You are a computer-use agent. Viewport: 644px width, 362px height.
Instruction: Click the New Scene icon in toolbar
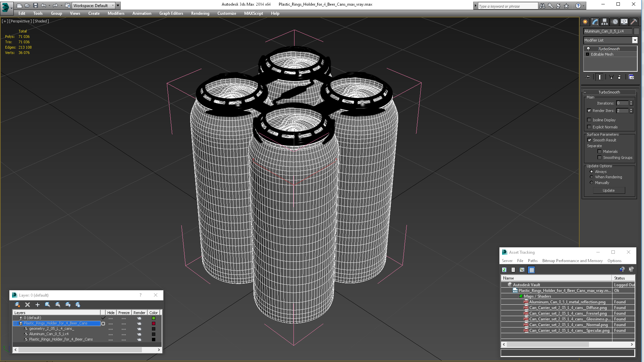coord(19,6)
